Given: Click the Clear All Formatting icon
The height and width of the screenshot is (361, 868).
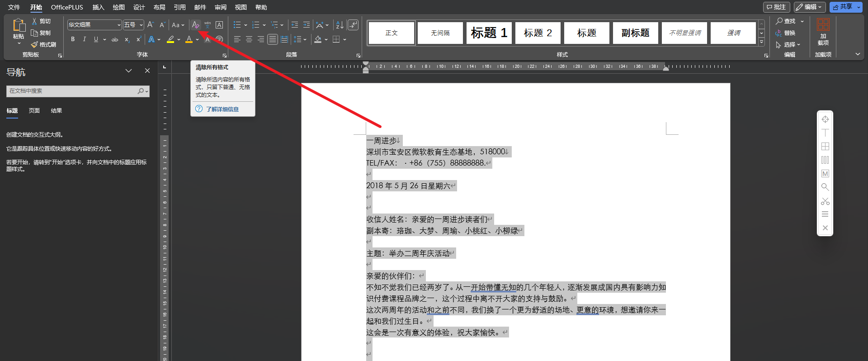Looking at the screenshot, I should (x=195, y=25).
